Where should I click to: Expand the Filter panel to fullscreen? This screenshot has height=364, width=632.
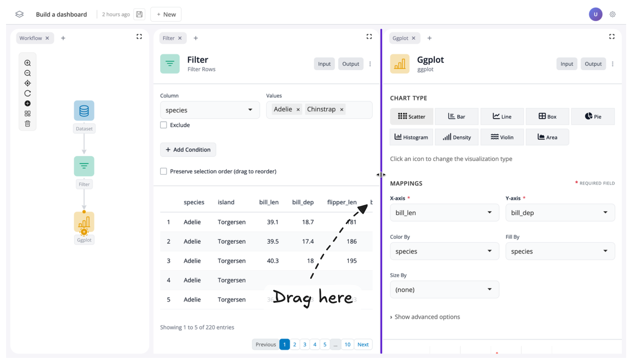[x=369, y=37]
